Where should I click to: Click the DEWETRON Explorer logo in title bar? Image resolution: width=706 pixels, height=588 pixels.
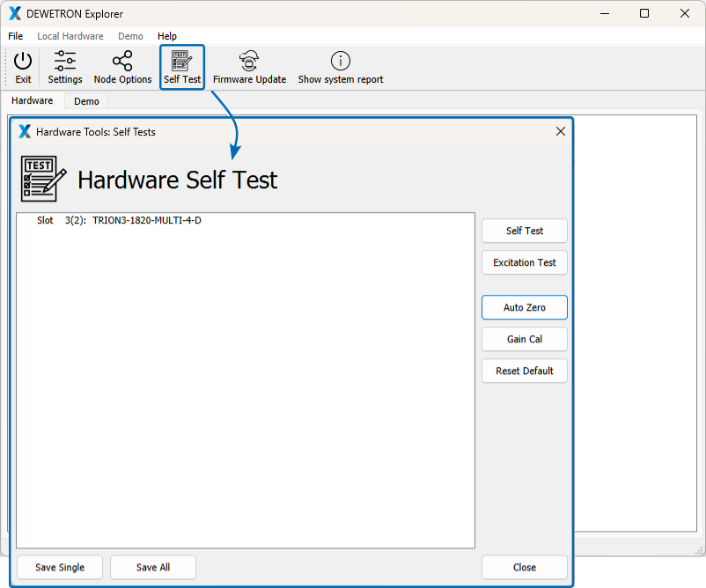(15, 13)
